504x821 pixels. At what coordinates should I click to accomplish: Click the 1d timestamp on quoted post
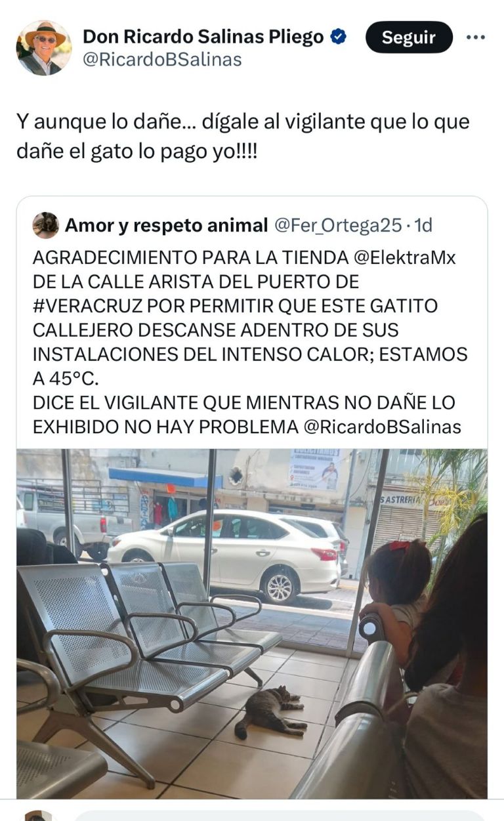click(x=423, y=225)
